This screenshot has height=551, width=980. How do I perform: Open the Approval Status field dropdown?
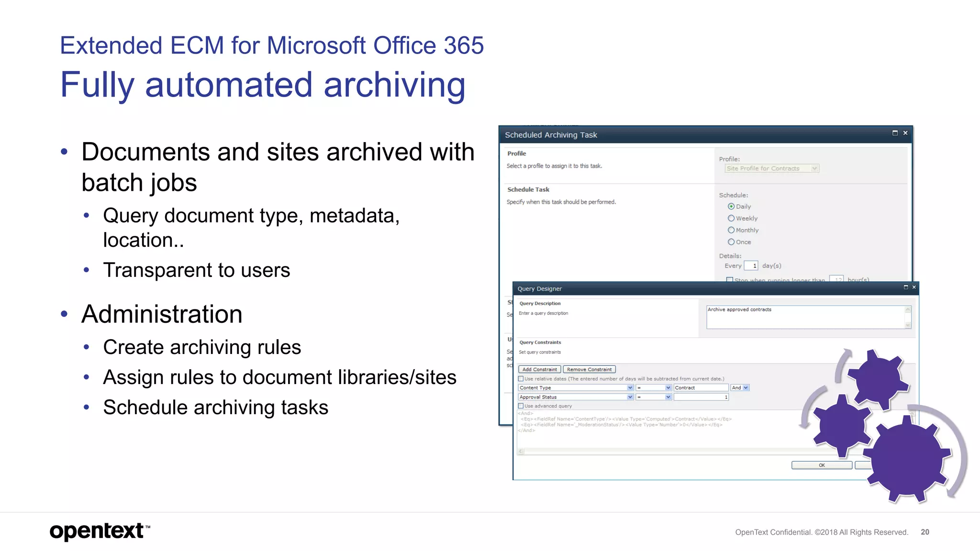pyautogui.click(x=630, y=397)
